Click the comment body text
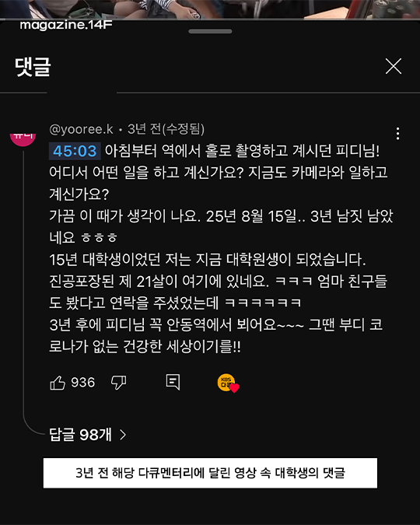This screenshot has width=420, height=525. tap(221, 248)
